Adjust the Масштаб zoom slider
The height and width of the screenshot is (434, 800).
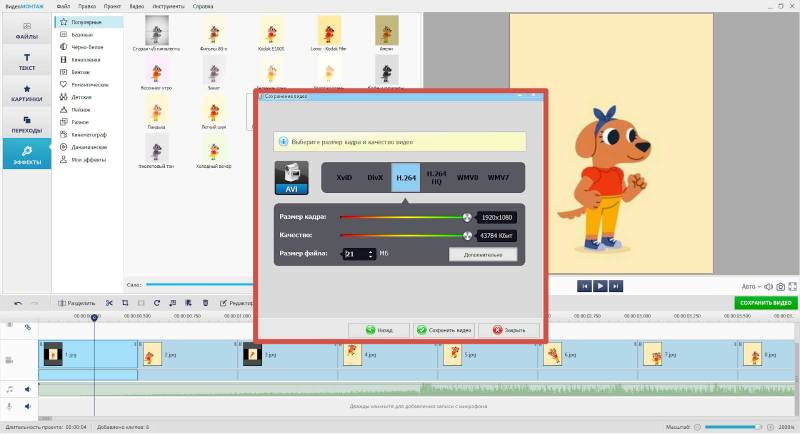tap(733, 427)
